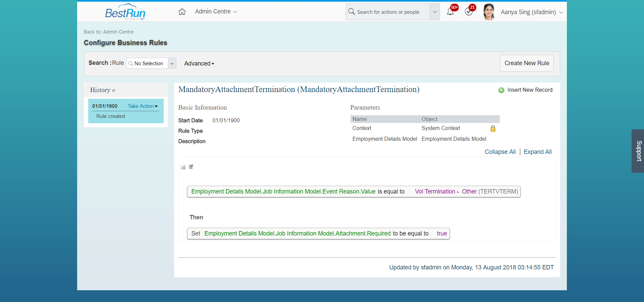Viewport: 644px width, 302px height.
Task: Click the Employment Details Model name cell
Action: (385, 139)
